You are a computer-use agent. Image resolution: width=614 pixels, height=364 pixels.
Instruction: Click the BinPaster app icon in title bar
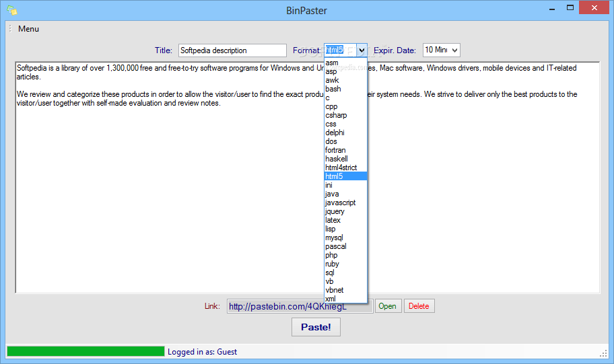click(x=11, y=10)
